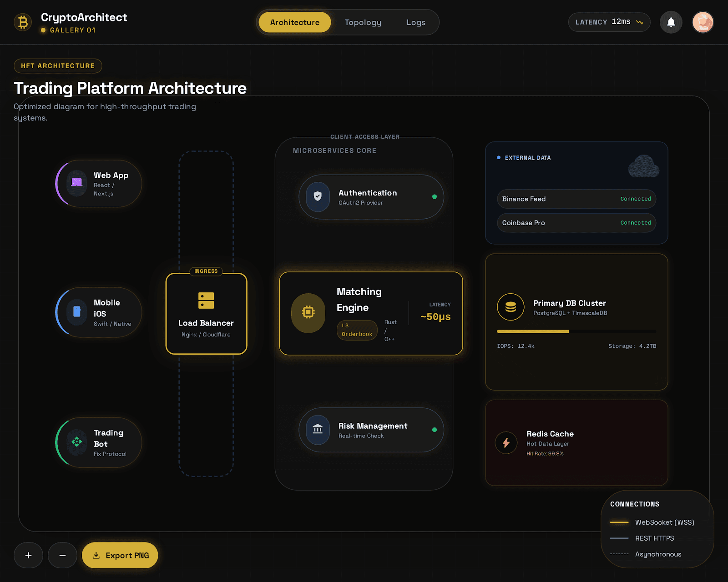Viewport: 728px width, 582px height.
Task: Click the cloud icon in External Data panel
Action: tap(643, 166)
